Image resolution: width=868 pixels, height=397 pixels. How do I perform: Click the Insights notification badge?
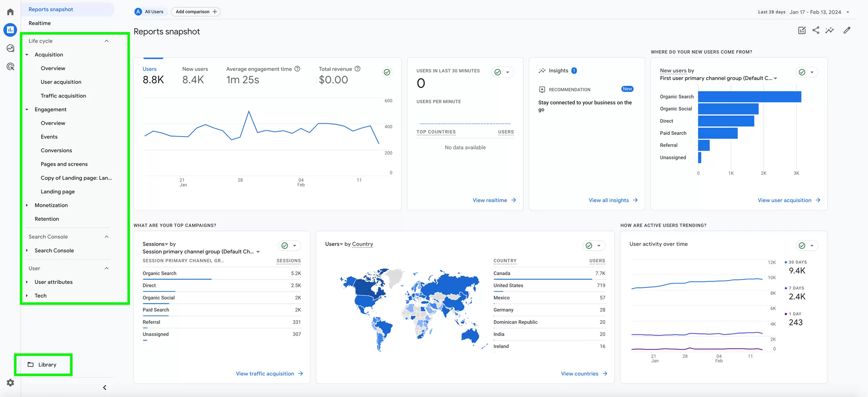574,71
